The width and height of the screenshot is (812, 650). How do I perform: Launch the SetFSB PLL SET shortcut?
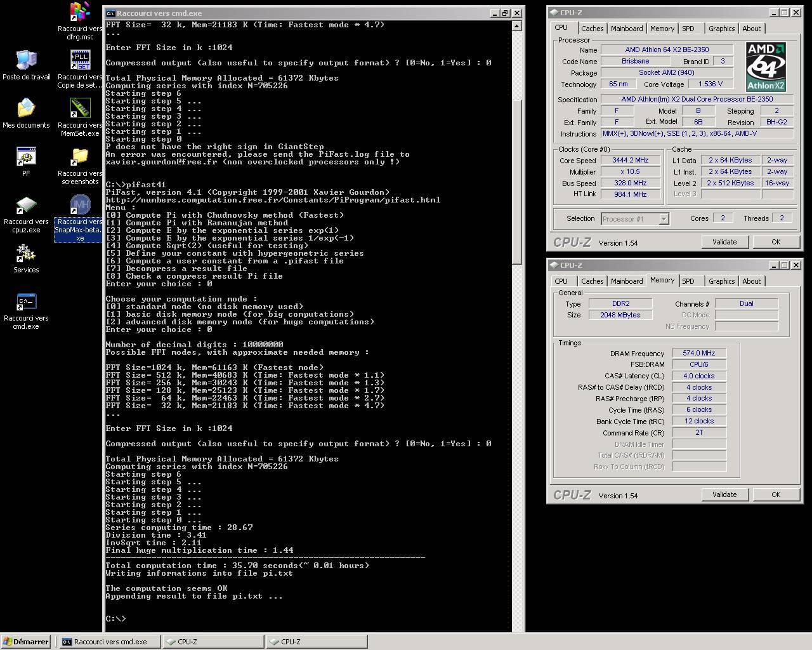pyautogui.click(x=80, y=70)
